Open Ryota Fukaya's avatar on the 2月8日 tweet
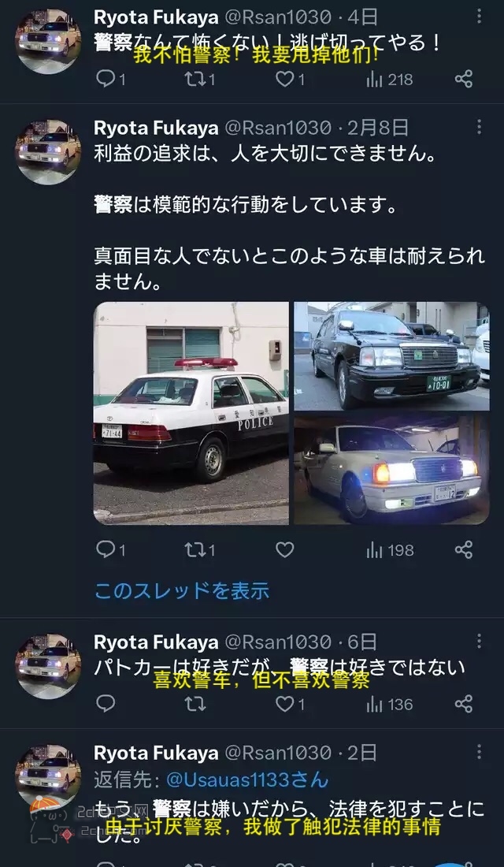Image resolution: width=504 pixels, height=867 pixels. coord(48,152)
